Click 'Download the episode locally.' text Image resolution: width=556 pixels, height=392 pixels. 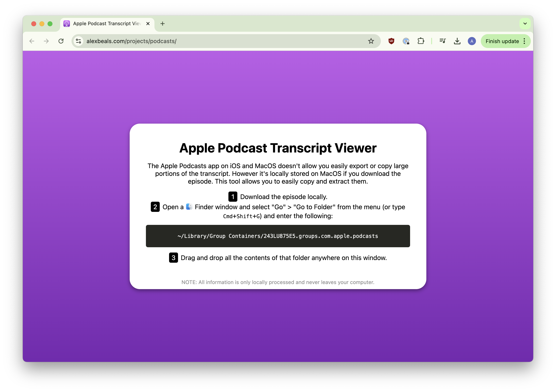[283, 197]
